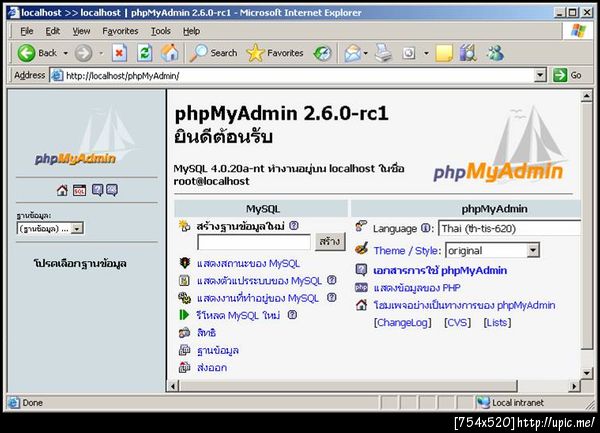Open the Tools menu
Viewport: 600px width, 433px height.
point(161,31)
